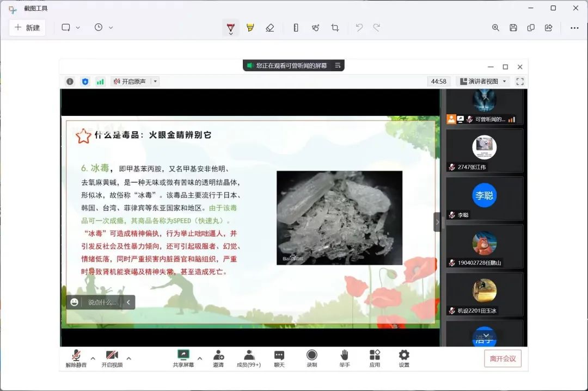
Task: Open the 聊天 chat panel
Action: tap(279, 358)
